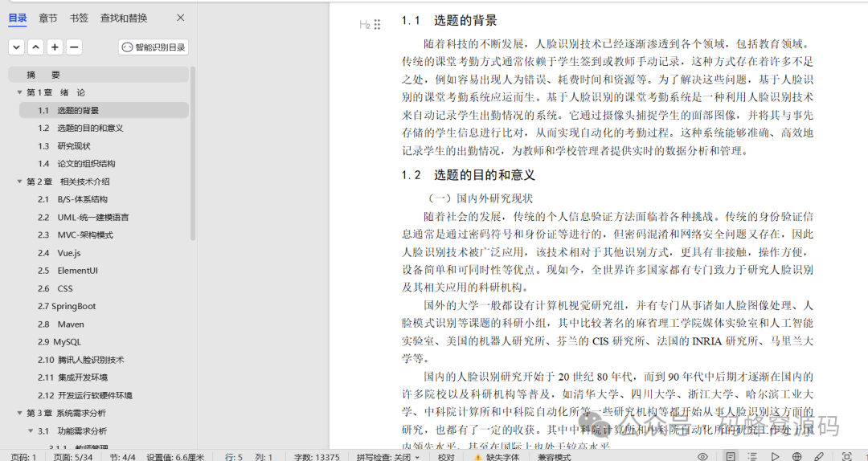
Task: Switch to the 目录 tab
Action: [18, 18]
